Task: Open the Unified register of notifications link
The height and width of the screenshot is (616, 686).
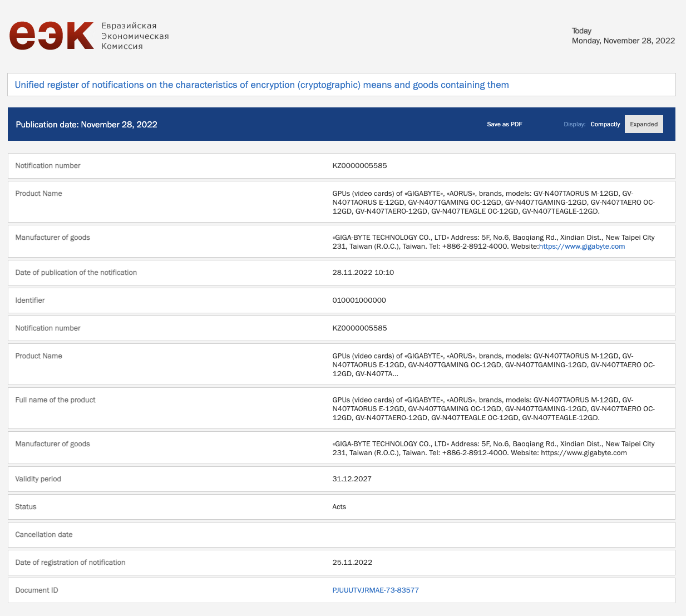Action: [x=261, y=85]
